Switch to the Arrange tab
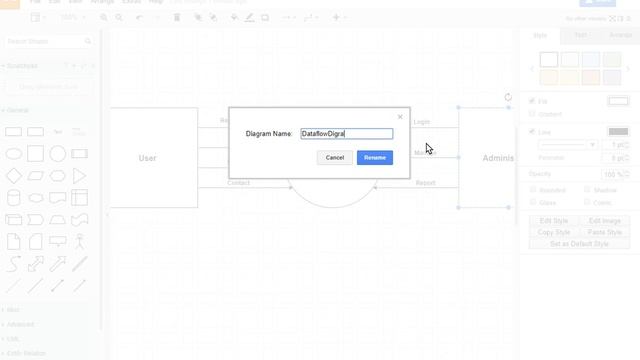The width and height of the screenshot is (640, 360). pos(620,36)
